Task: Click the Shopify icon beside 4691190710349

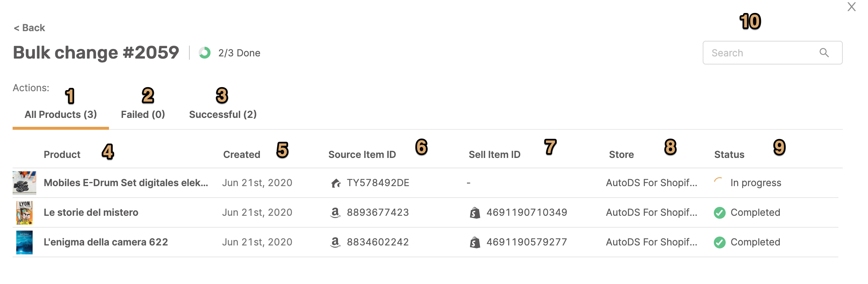Action: tap(475, 213)
